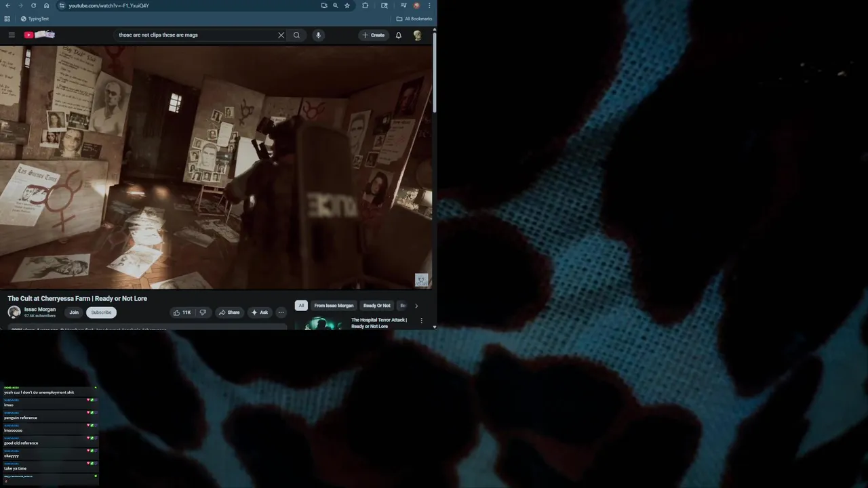Click the Join membership button

pyautogui.click(x=74, y=312)
